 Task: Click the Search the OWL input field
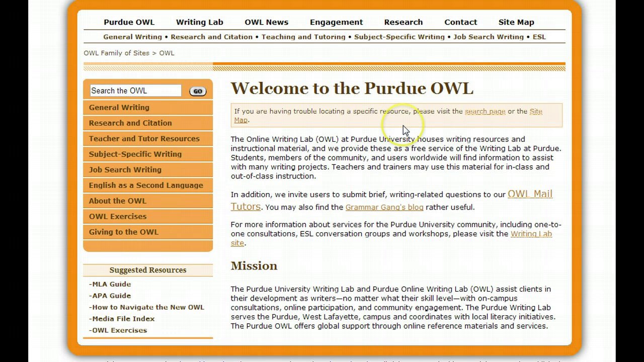click(x=136, y=90)
